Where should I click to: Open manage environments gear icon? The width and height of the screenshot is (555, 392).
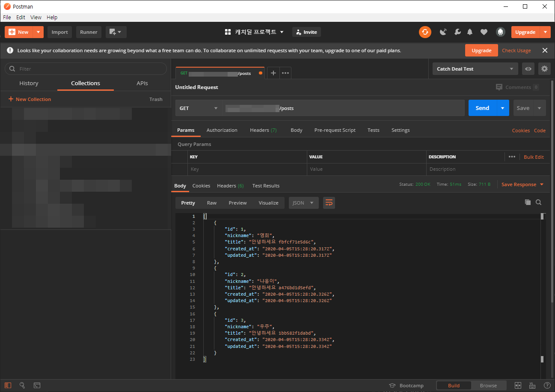pos(544,69)
